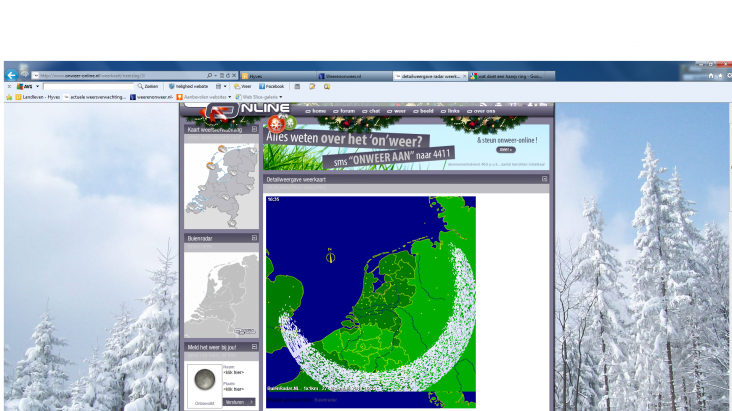Open the Facebook toolbar button
732x411 pixels.
coord(272,86)
